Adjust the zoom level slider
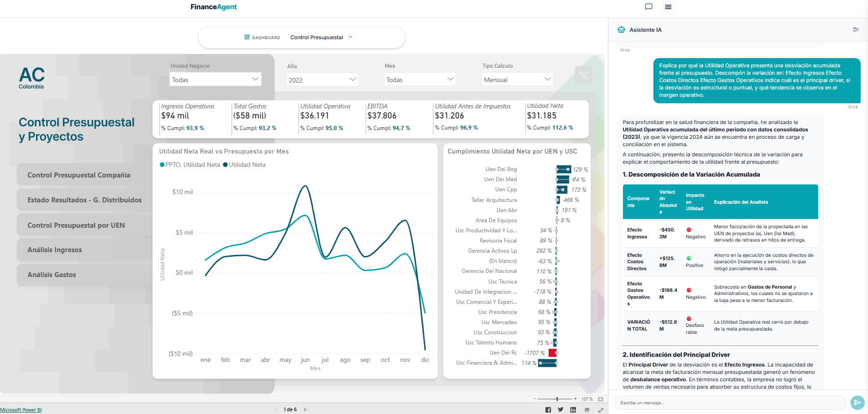 pyautogui.click(x=557, y=399)
